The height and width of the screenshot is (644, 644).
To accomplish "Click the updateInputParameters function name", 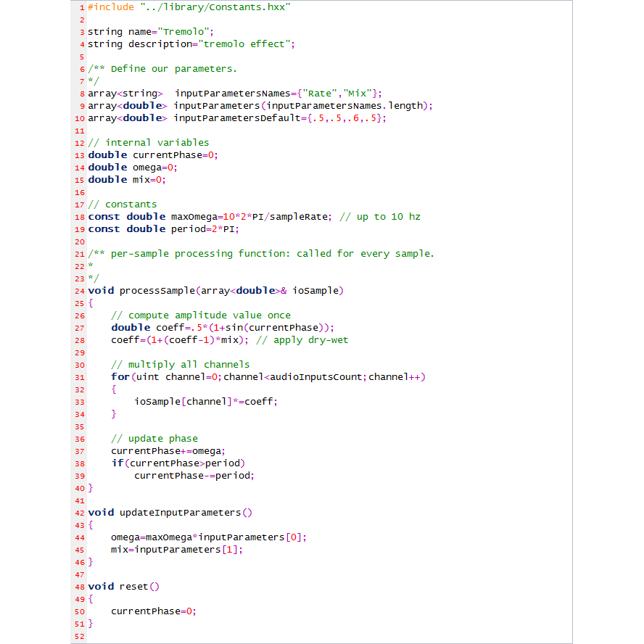I will click(x=180, y=512).
